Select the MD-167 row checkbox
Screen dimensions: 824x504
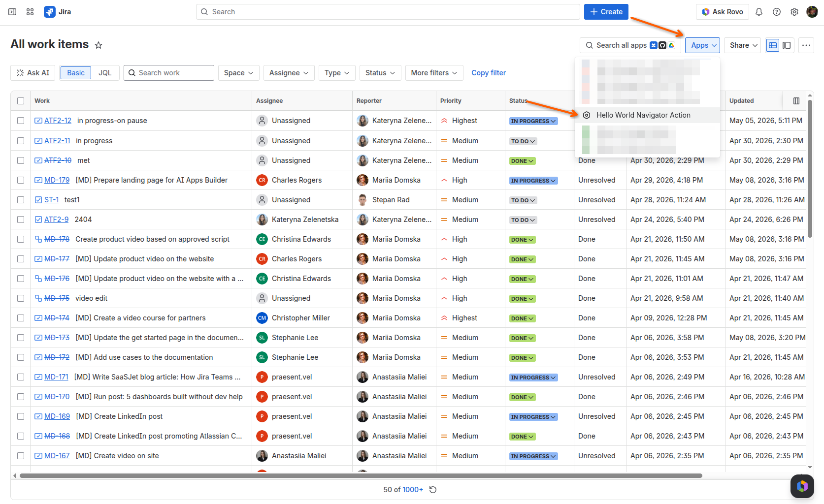point(21,456)
